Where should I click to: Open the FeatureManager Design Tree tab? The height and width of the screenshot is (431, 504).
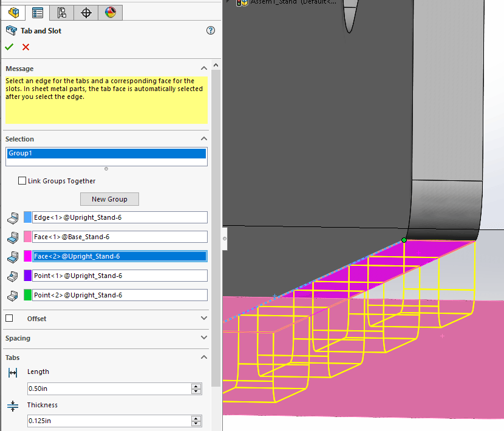coord(13,12)
